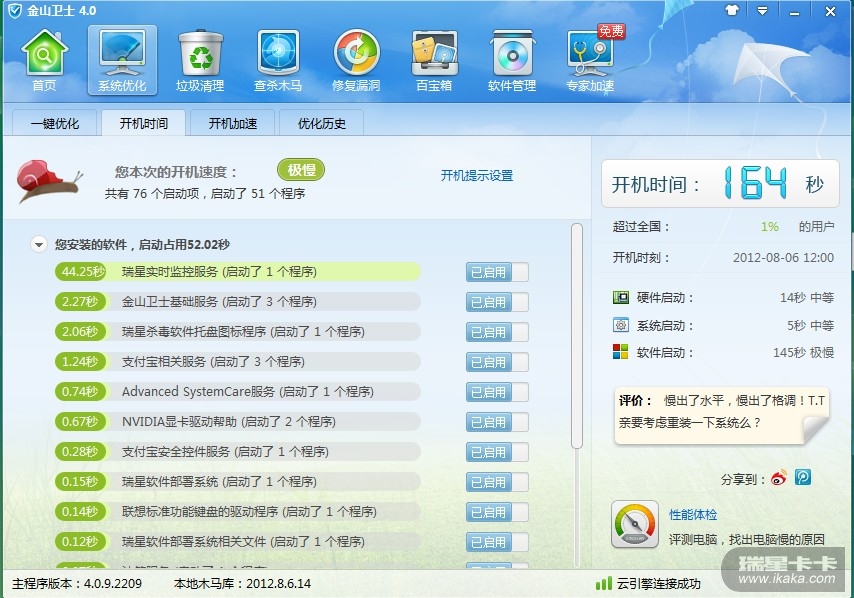Open the 百宝箱 toolbox icon
The width and height of the screenshot is (854, 598).
(434, 60)
